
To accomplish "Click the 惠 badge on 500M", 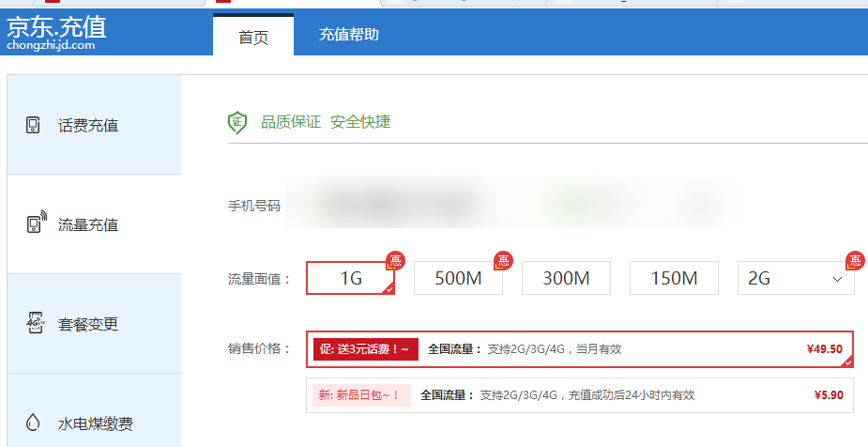I will click(x=503, y=260).
